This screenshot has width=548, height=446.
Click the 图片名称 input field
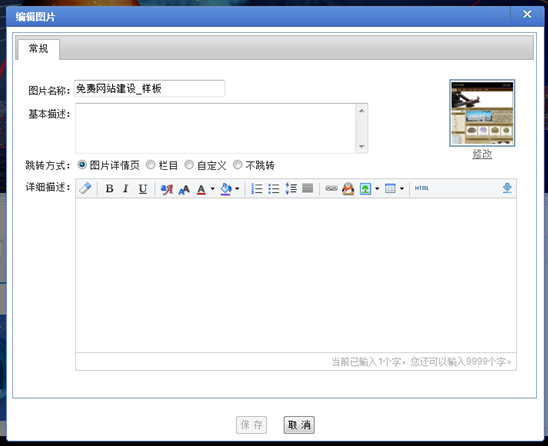(x=150, y=88)
